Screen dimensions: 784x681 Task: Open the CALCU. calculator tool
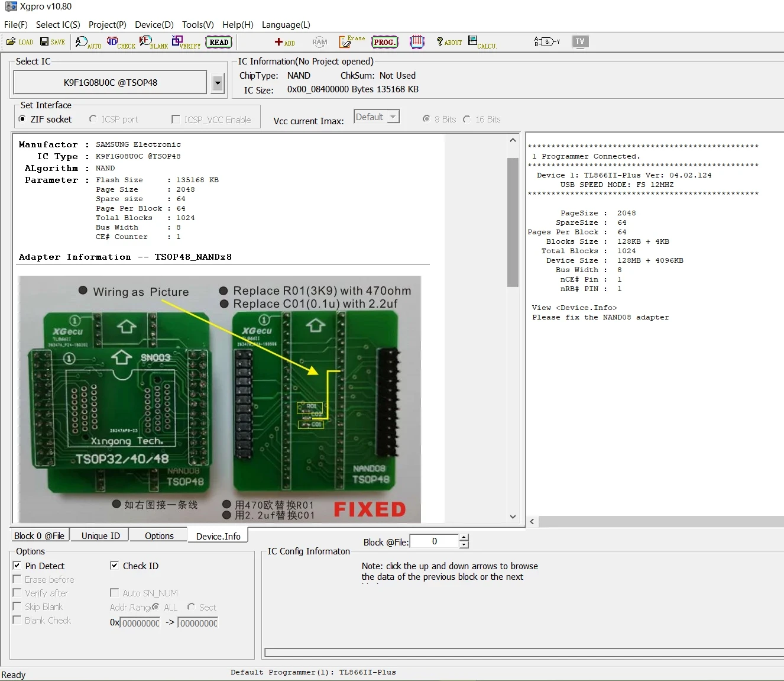tap(482, 42)
